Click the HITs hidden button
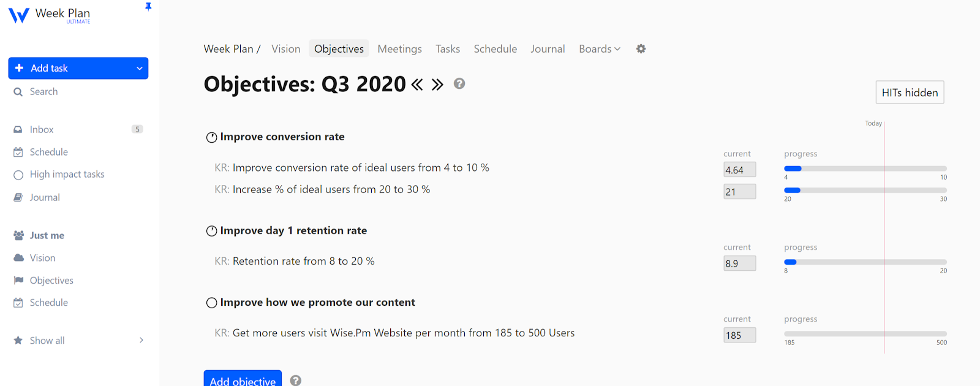 pyautogui.click(x=910, y=93)
